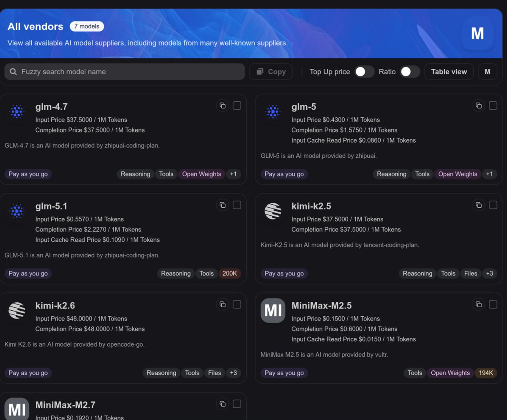Click the Tools tag on glm-5.1
Viewport: 507px width, 420px height.
[x=207, y=274]
